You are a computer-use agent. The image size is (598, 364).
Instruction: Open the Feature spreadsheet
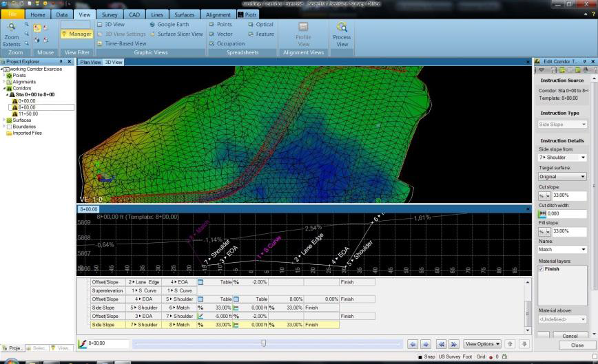click(x=265, y=34)
